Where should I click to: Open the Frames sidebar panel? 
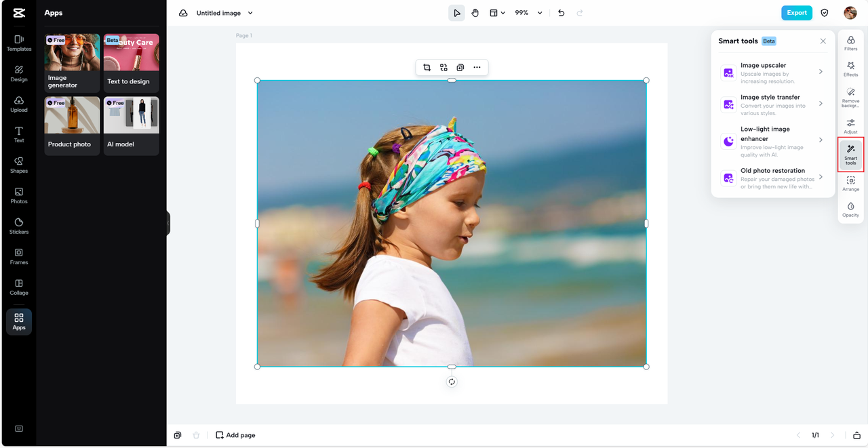pos(19,257)
